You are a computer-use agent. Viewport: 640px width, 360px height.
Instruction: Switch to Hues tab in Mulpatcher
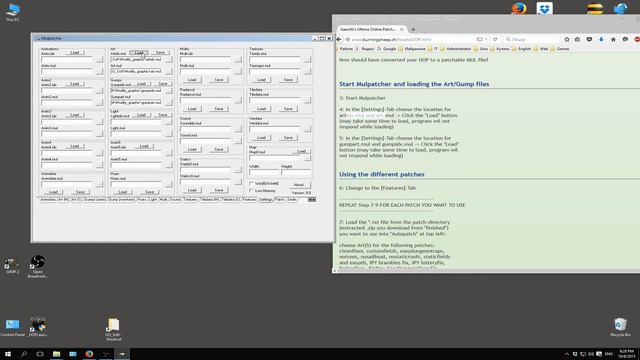tap(142, 200)
